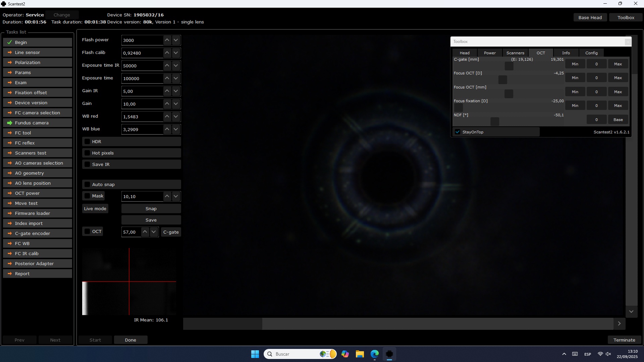Open the Copilot taskbar icon
The height and width of the screenshot is (362, 644).
[345, 354]
